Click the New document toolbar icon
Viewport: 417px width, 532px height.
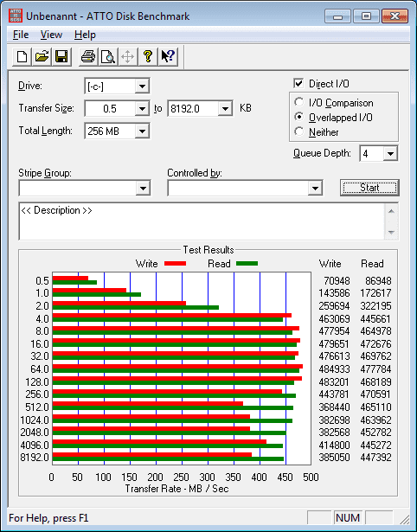[22, 56]
